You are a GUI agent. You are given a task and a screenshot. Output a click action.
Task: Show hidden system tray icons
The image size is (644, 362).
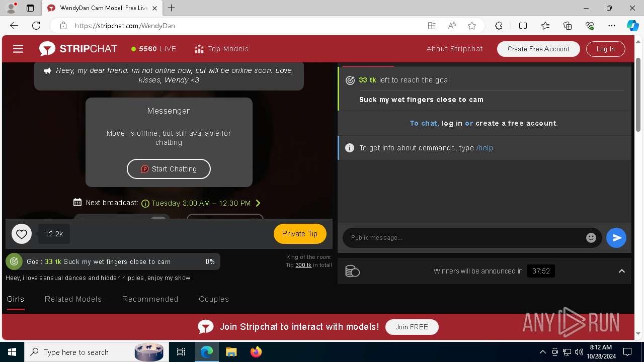pyautogui.click(x=542, y=352)
